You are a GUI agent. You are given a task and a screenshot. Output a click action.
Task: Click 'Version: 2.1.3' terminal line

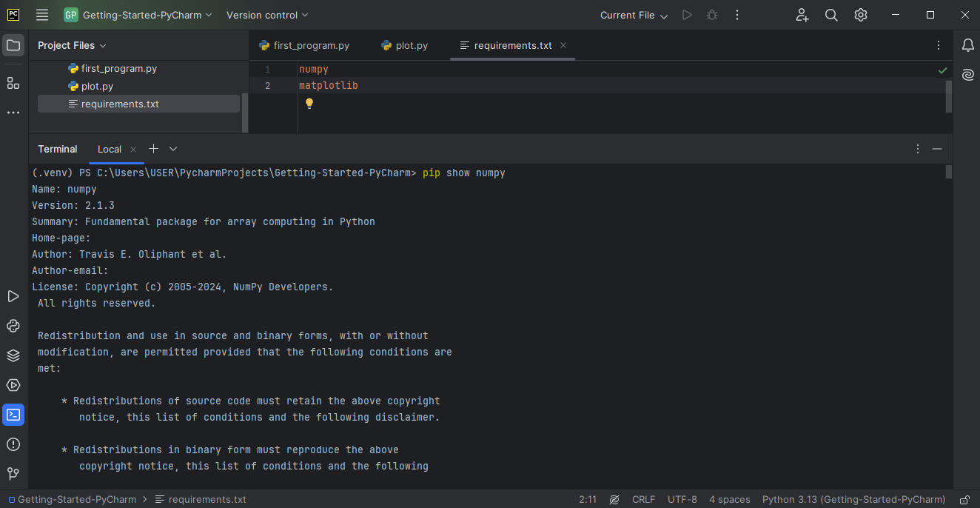click(x=73, y=205)
